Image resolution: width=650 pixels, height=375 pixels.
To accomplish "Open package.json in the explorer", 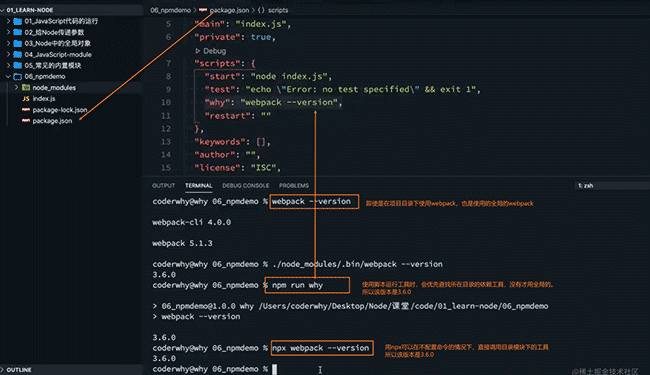I will pyautogui.click(x=52, y=121).
